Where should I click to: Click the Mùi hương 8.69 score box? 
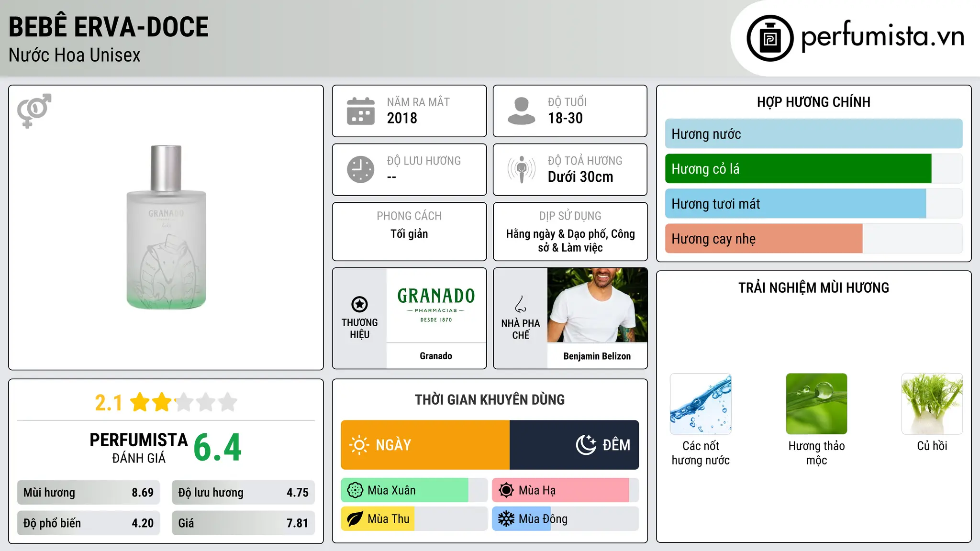coord(89,493)
